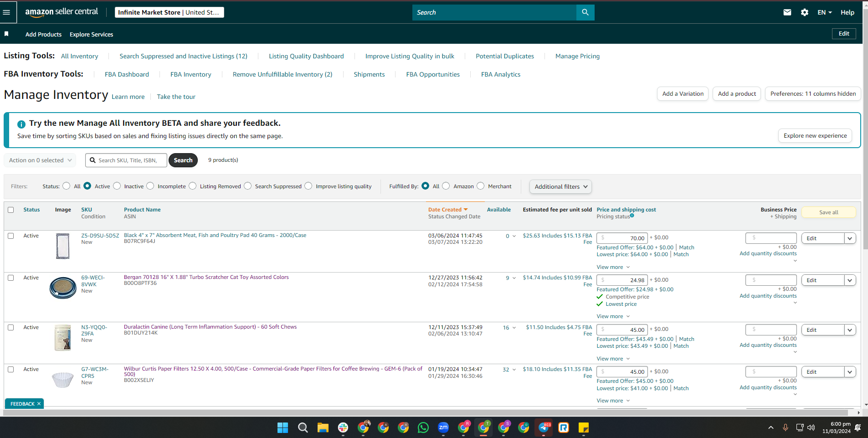This screenshot has width=868, height=438.
Task: Select the checkbox for the Duralactin row
Action: point(11,327)
